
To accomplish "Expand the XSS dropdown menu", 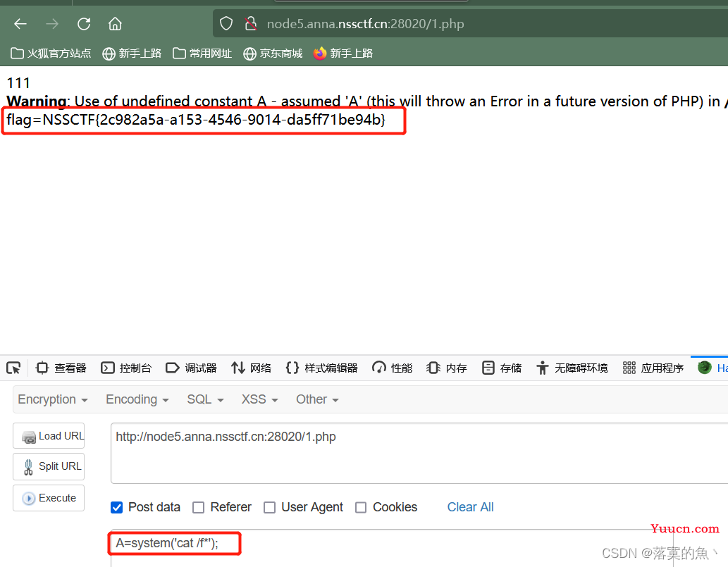I will 259,399.
